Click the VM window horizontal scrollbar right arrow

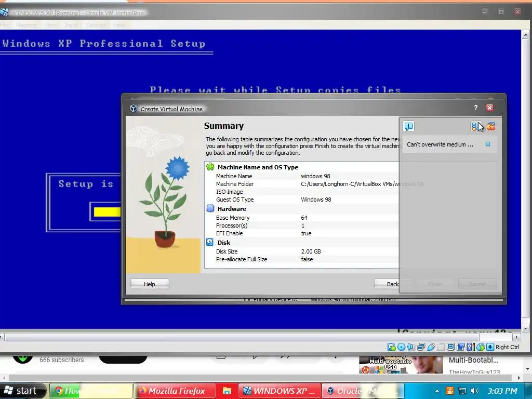pyautogui.click(x=517, y=337)
